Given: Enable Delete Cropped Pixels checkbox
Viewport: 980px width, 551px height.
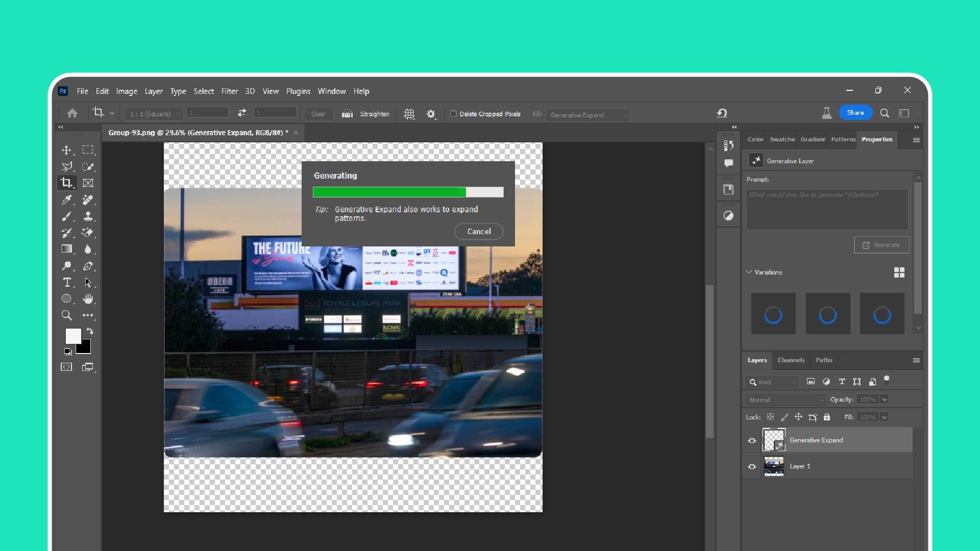Looking at the screenshot, I should (452, 114).
